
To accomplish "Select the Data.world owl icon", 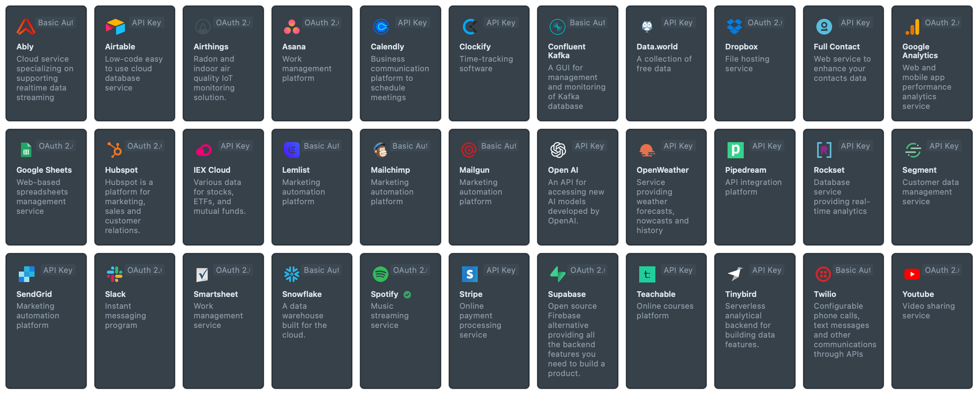I will pos(647,27).
